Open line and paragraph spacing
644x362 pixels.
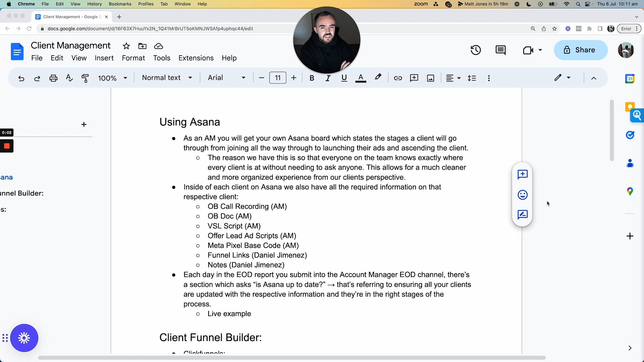[472, 78]
